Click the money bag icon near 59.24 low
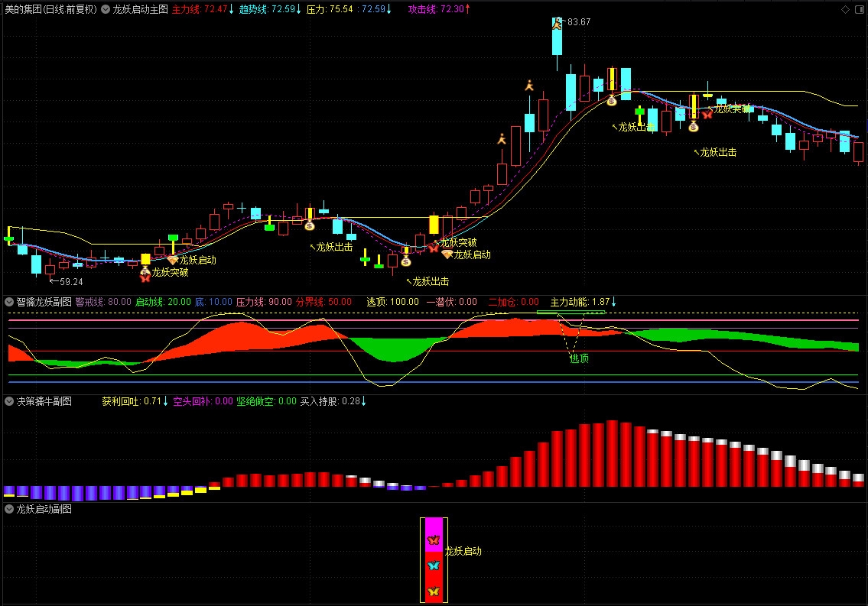Screen dimensions: 868x606 point(145,270)
